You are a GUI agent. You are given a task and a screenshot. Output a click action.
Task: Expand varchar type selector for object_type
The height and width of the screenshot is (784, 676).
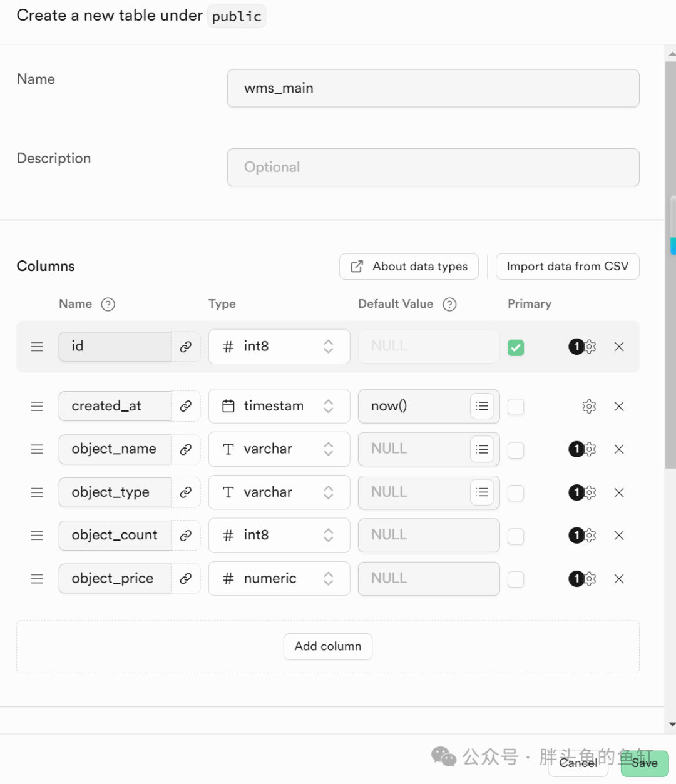pyautogui.click(x=279, y=492)
